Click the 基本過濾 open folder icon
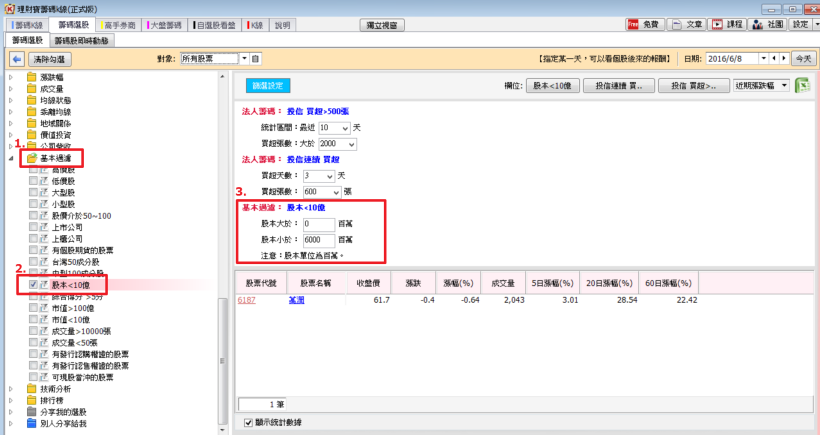Screen dimensions: 820x435 32,158
